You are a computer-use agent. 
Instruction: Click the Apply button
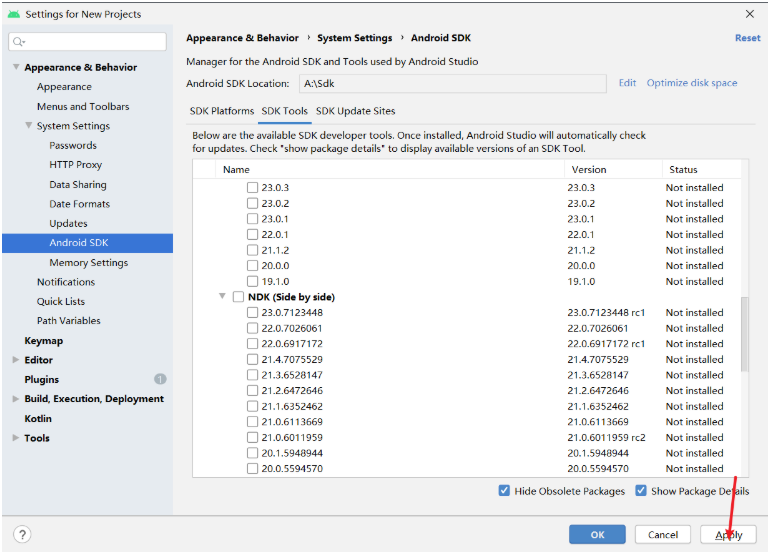coord(728,534)
